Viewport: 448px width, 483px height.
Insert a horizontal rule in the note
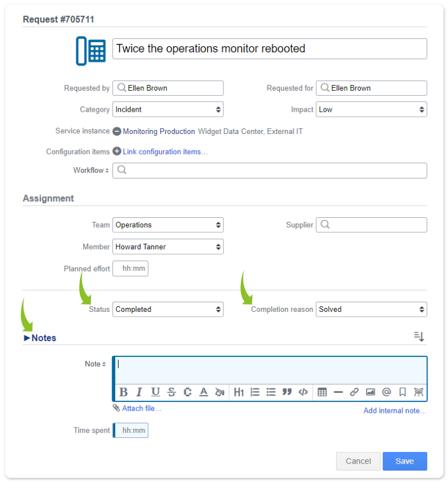pos(338,392)
